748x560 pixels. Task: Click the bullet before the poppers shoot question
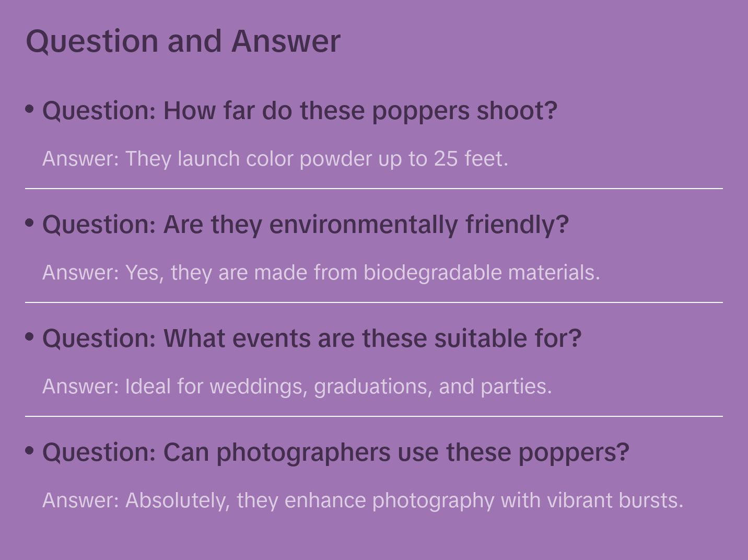30,109
